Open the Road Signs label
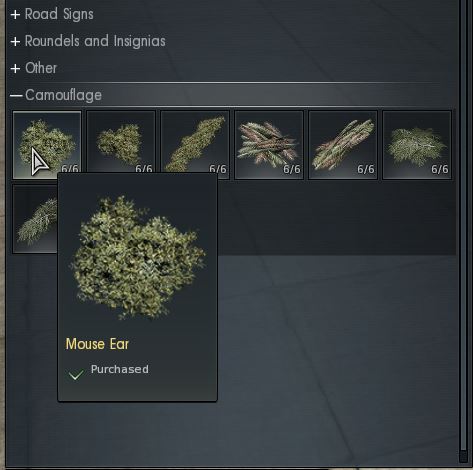 click(59, 14)
